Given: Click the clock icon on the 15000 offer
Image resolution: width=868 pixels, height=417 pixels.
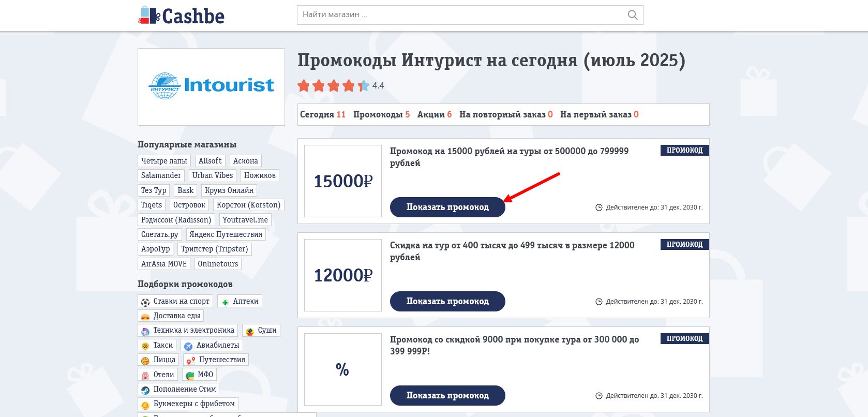Looking at the screenshot, I should click(599, 207).
